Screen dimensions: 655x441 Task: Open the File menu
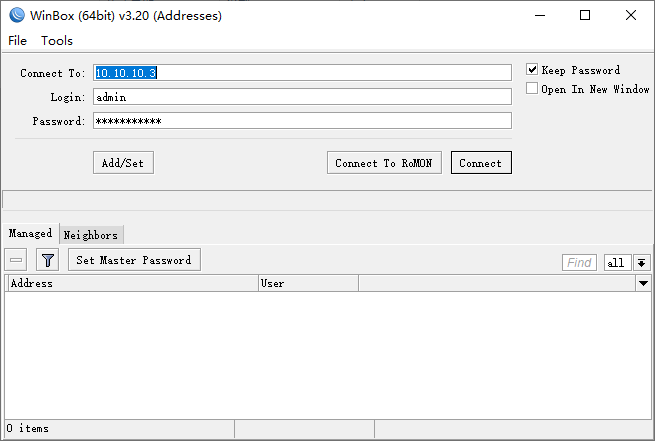(x=18, y=41)
